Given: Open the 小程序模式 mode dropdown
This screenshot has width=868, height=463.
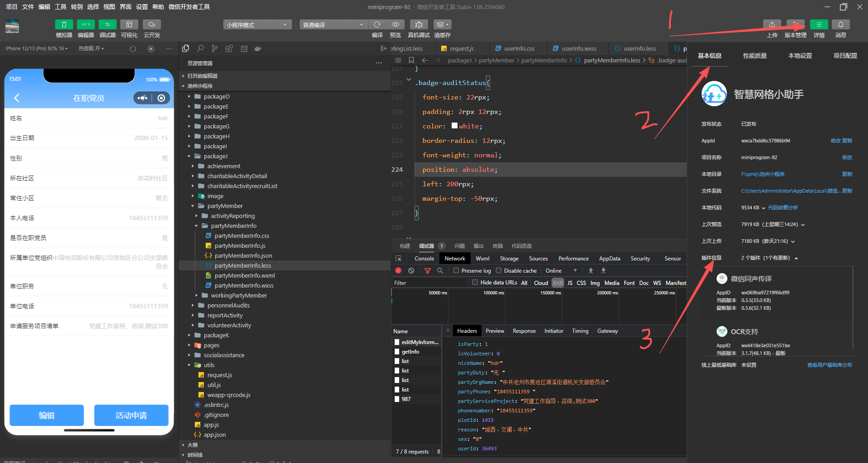Looking at the screenshot, I should [x=257, y=24].
